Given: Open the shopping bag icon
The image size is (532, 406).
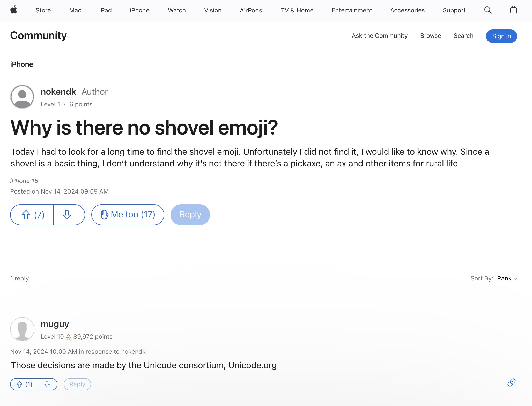Looking at the screenshot, I should tap(513, 10).
